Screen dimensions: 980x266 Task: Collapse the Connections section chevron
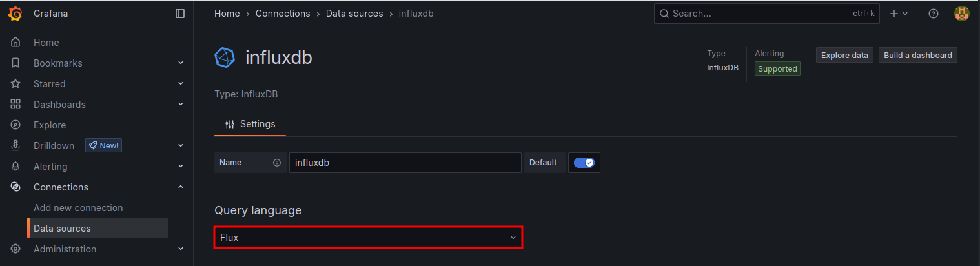tap(181, 187)
